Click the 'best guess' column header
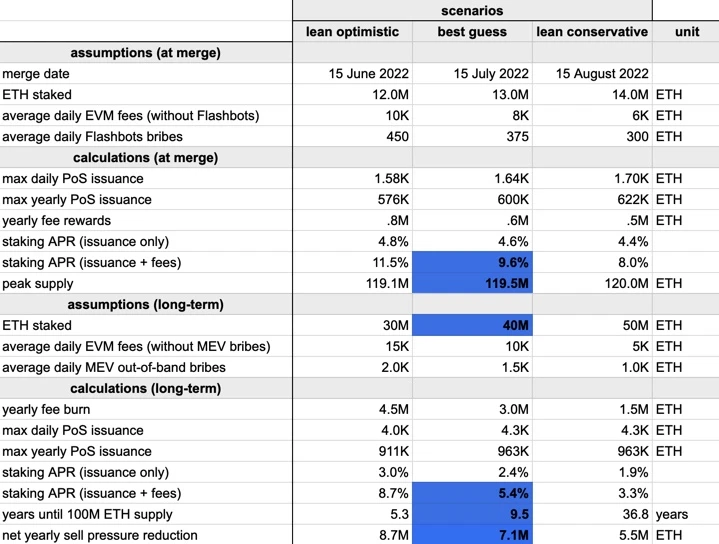 [x=472, y=32]
